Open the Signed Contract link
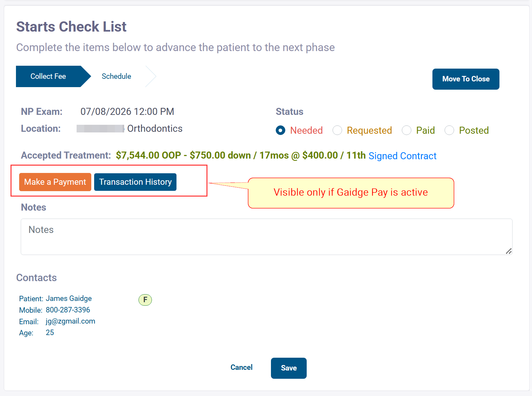Screen dimensions: 532x396 pos(402,156)
